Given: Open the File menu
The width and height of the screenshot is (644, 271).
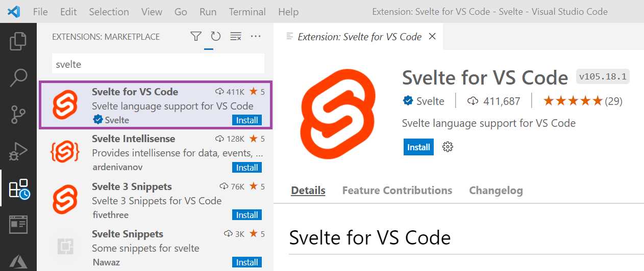Looking at the screenshot, I should coord(40,12).
